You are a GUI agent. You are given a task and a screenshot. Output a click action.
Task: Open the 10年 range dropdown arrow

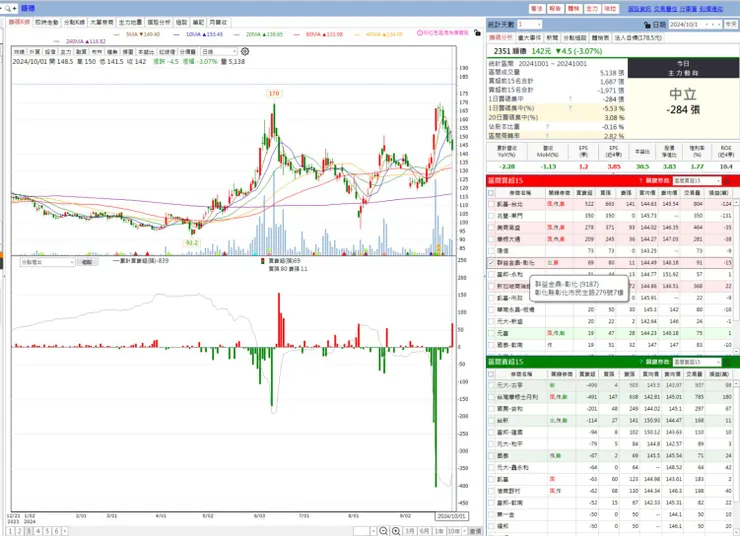pyautogui.click(x=464, y=531)
